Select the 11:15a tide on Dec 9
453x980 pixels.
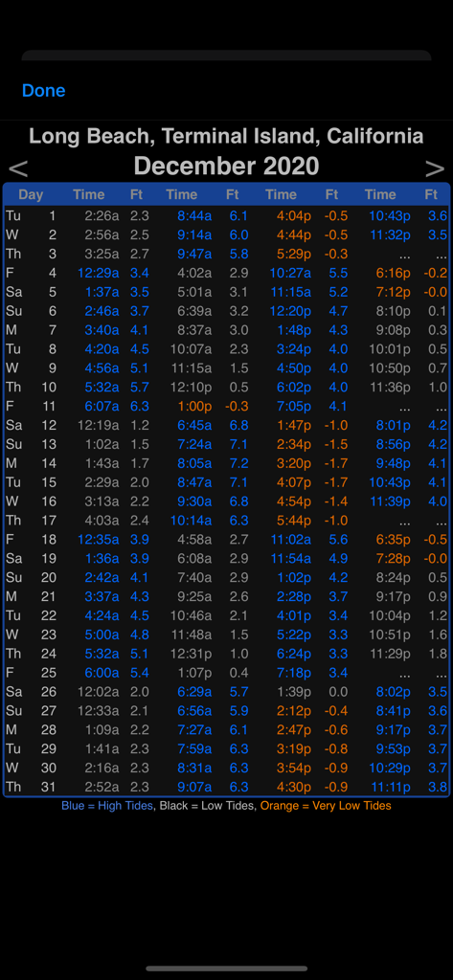point(191,368)
